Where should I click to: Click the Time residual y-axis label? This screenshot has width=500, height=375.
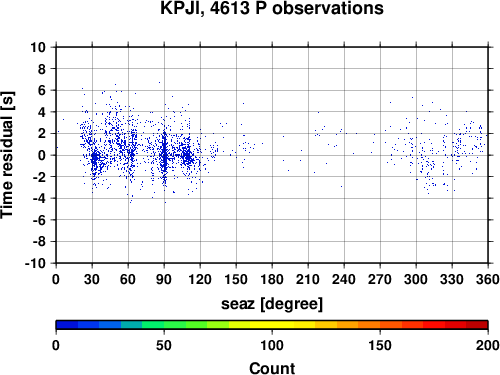[x=7, y=155]
